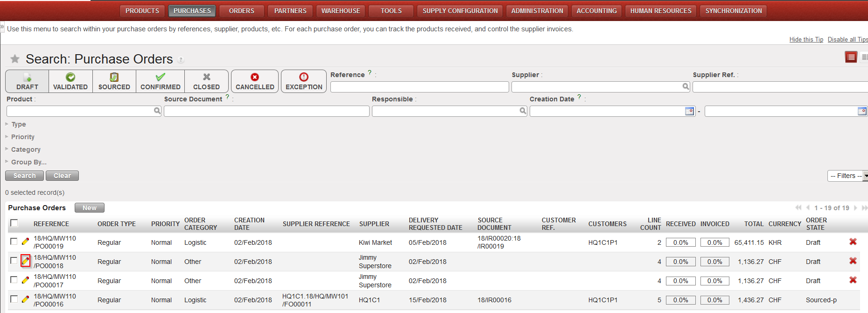Select all orders with header checkbox
Image resolution: width=868 pixels, height=313 pixels.
pos(14,223)
